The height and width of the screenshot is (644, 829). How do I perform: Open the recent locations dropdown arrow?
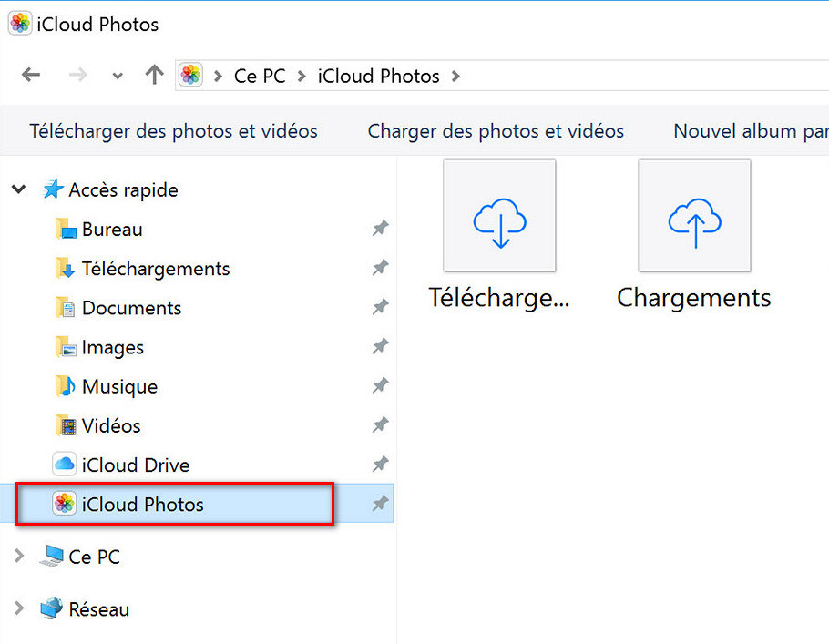pyautogui.click(x=117, y=77)
